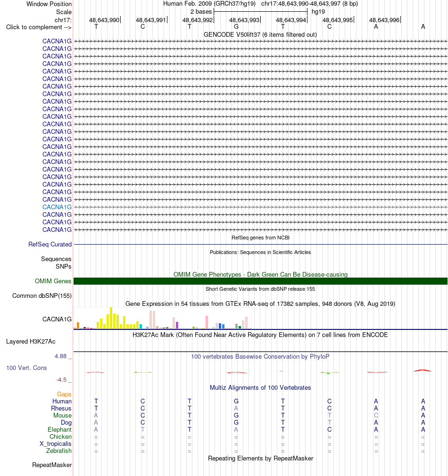Click the Chicken alignment row label
The image size is (448, 476).
(x=60, y=436)
